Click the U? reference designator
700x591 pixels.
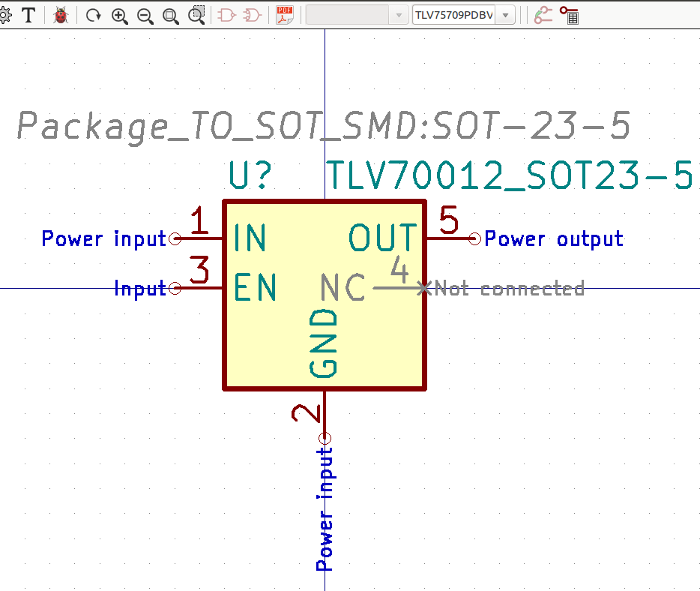[250, 176]
